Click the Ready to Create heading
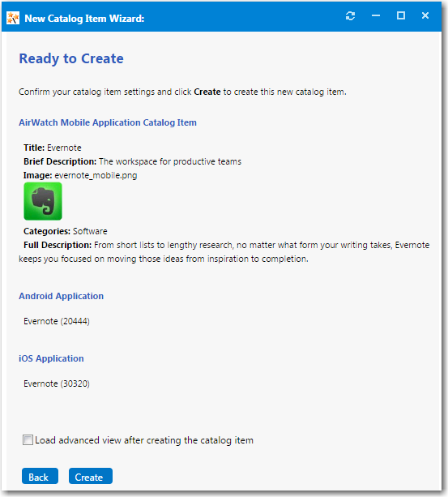 (x=71, y=59)
